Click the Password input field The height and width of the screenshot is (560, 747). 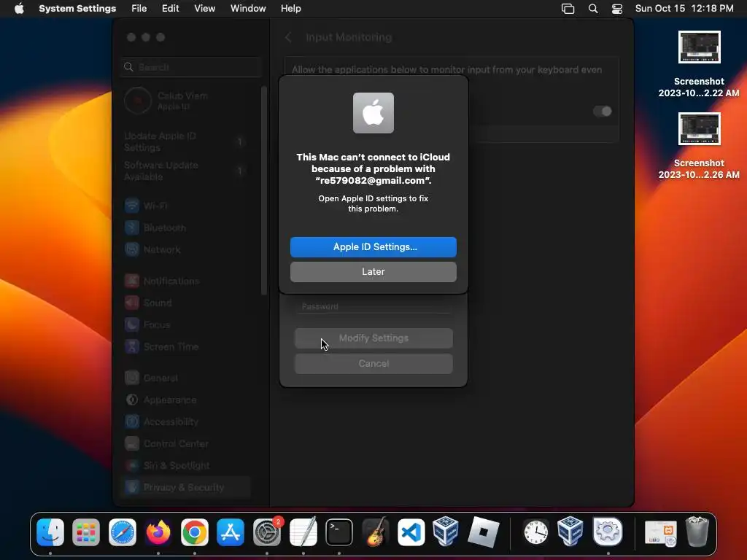tap(373, 306)
